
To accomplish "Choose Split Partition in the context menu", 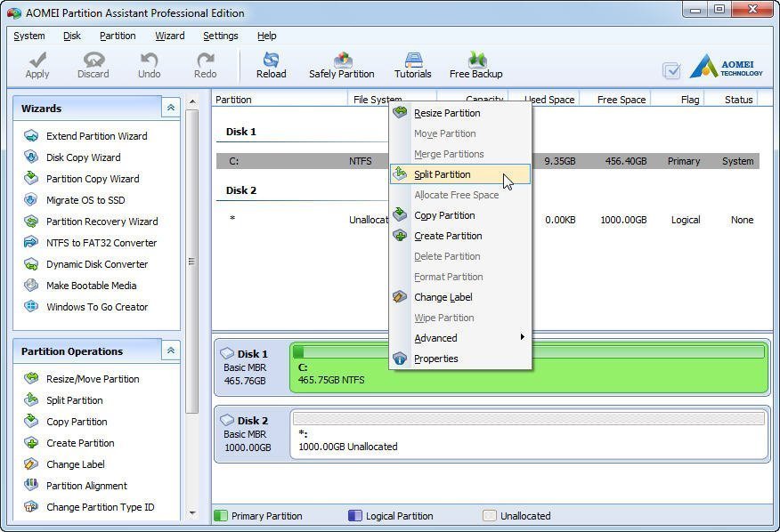I will pyautogui.click(x=460, y=174).
